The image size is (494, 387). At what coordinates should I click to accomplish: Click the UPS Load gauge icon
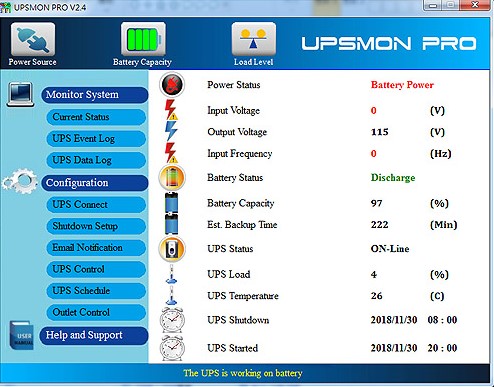point(171,274)
